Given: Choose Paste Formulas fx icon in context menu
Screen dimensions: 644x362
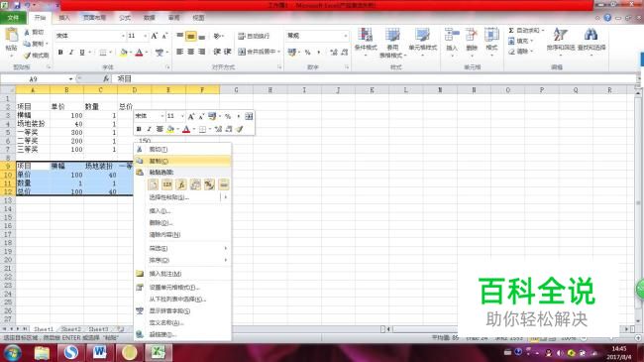Looking at the screenshot, I should pos(181,184).
